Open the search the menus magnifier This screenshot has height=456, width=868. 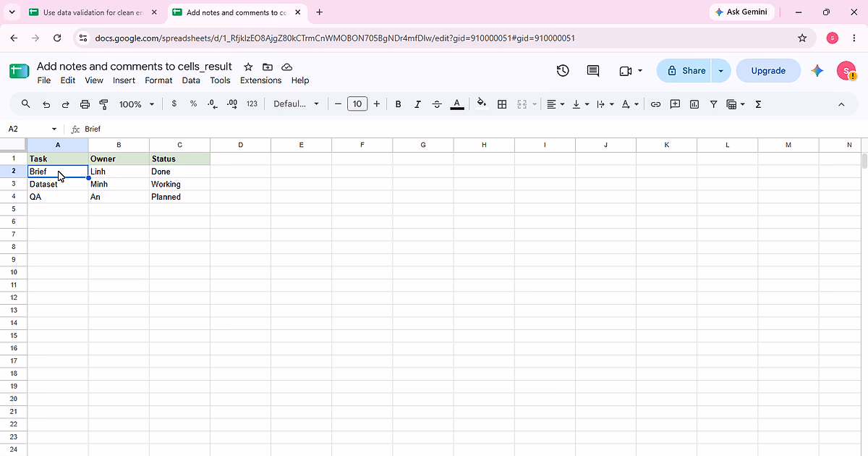pyautogui.click(x=26, y=104)
